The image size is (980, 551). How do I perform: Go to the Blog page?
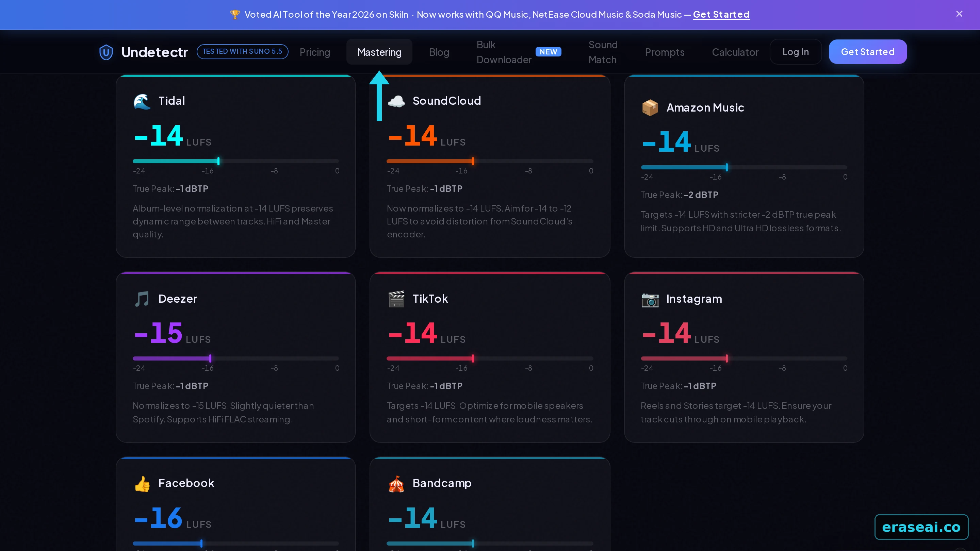[439, 52]
